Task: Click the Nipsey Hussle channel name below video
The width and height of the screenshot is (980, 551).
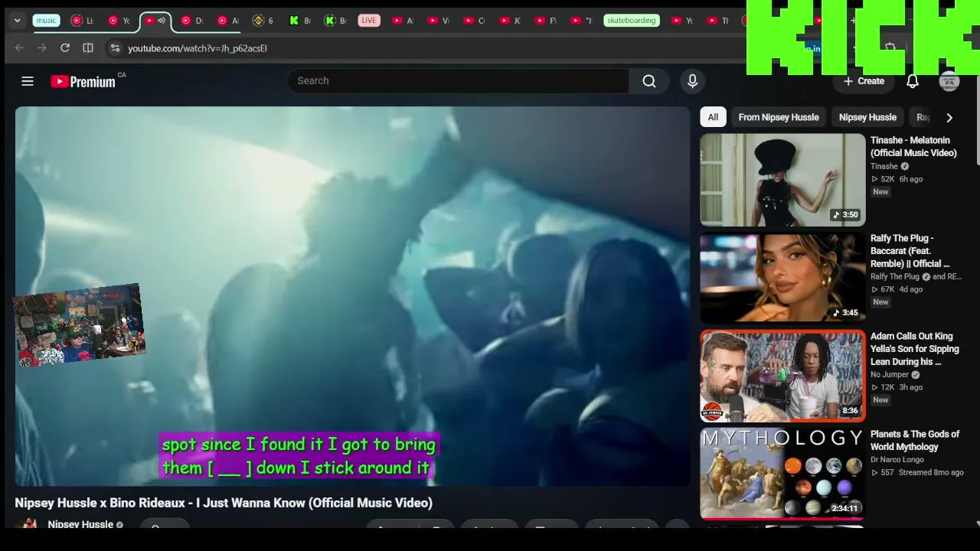Action: (80, 524)
